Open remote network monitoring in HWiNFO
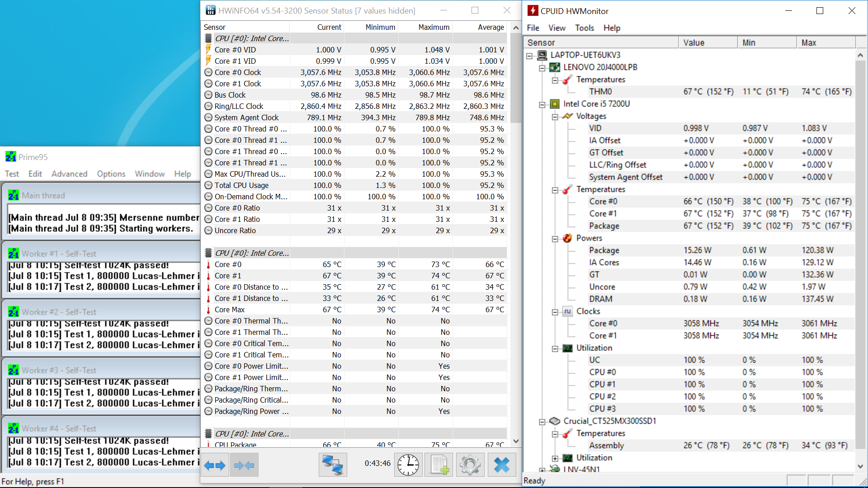 (333, 465)
